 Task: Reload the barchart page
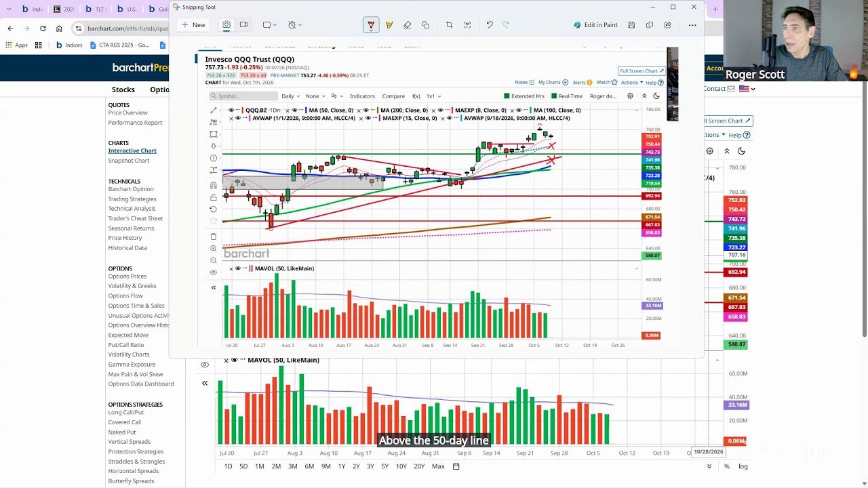43,28
